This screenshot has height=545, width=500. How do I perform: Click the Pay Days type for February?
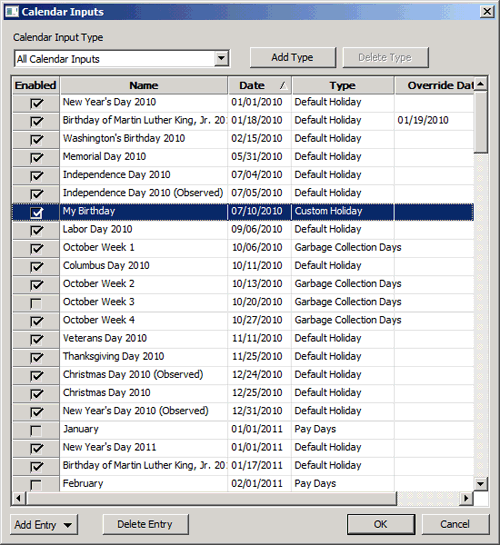(x=343, y=483)
